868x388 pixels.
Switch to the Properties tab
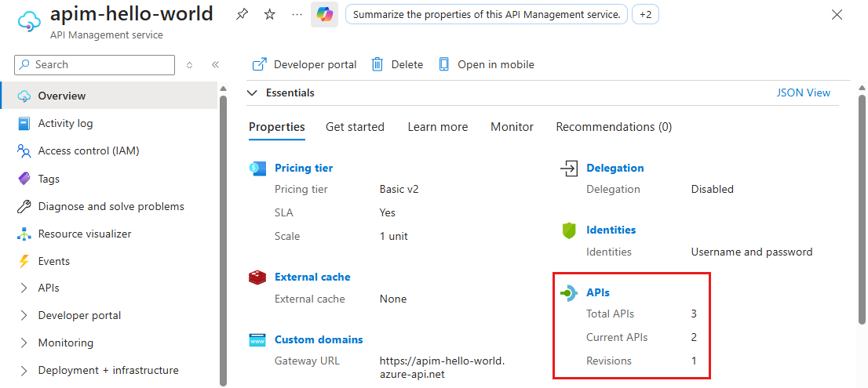(277, 127)
